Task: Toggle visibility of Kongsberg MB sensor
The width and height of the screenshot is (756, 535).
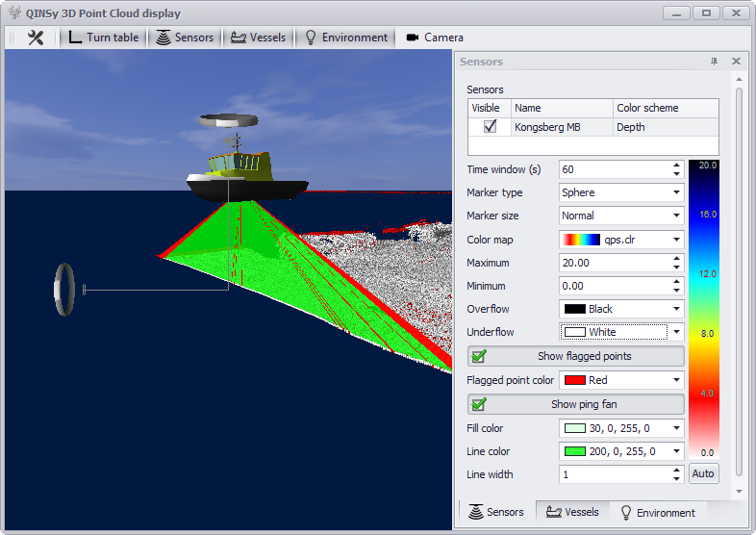Action: 490,127
